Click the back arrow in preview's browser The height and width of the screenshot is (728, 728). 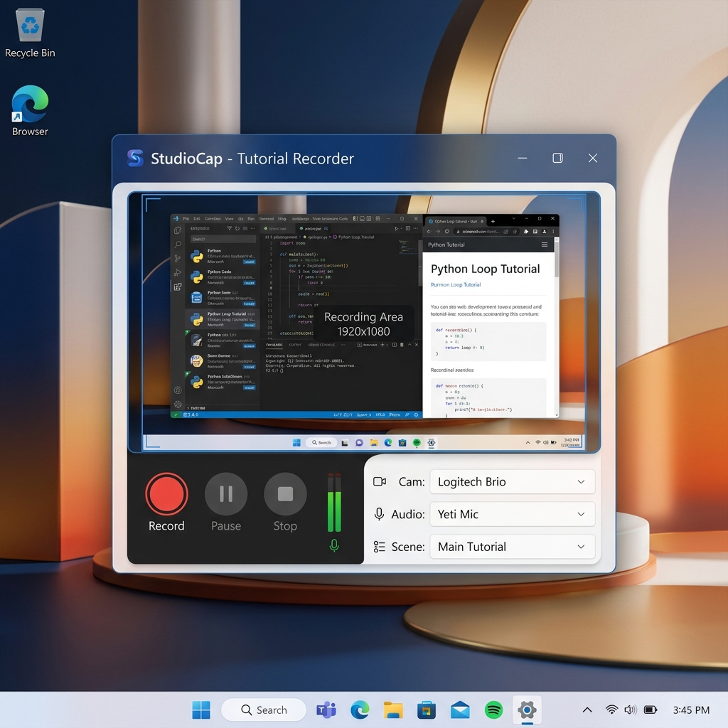point(429,231)
